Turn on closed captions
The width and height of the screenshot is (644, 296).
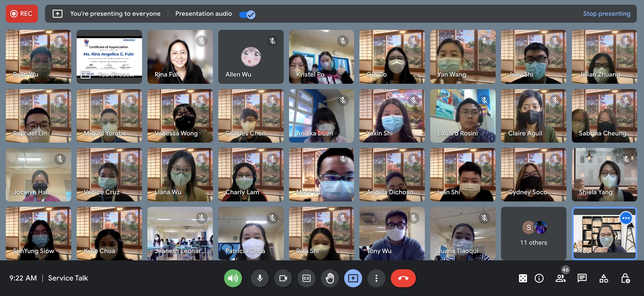click(306, 278)
